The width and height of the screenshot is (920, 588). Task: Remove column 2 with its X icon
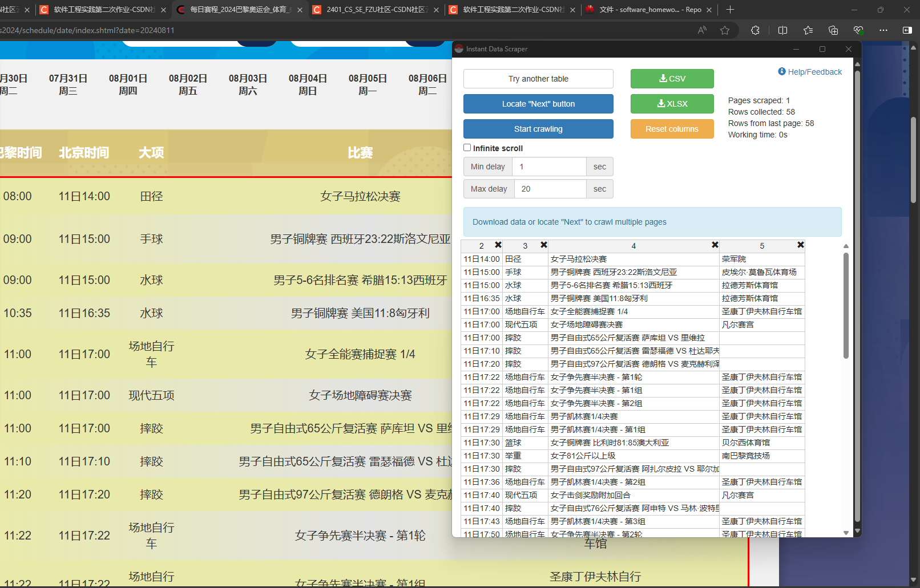498,245
